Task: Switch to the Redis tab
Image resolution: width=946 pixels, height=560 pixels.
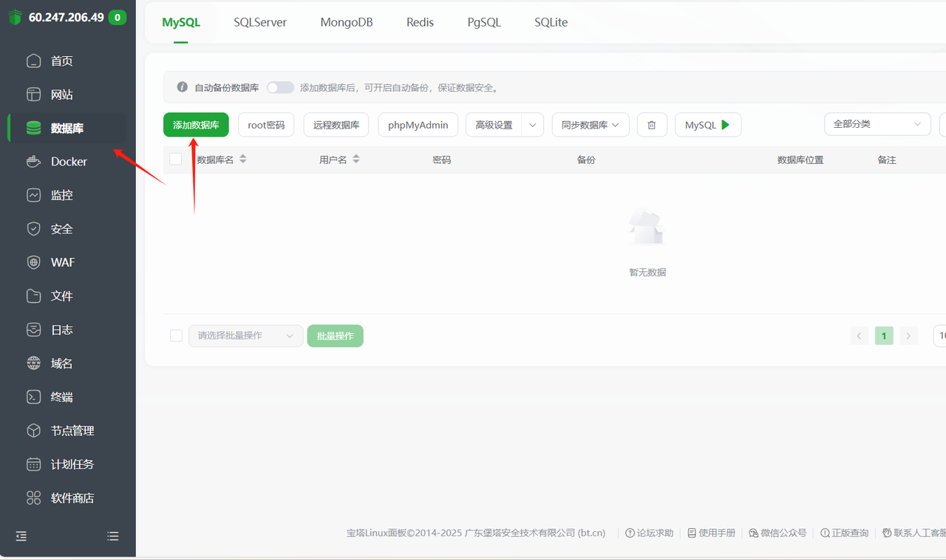Action: click(420, 22)
